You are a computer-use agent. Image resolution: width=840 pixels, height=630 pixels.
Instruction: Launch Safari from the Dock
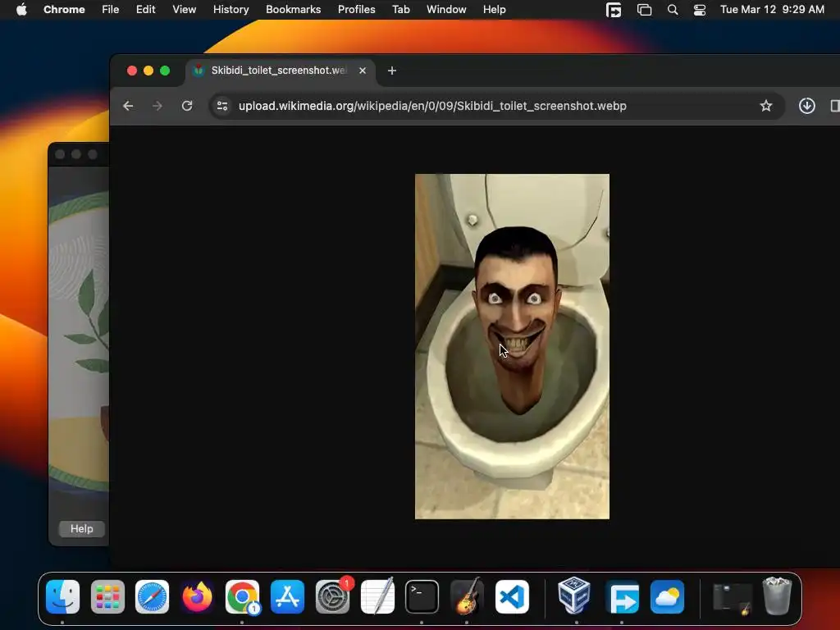[x=152, y=597]
